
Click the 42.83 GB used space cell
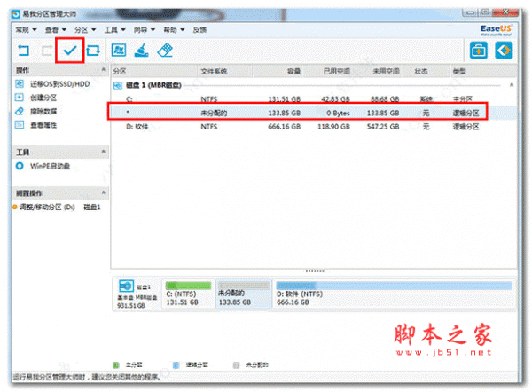pos(335,99)
